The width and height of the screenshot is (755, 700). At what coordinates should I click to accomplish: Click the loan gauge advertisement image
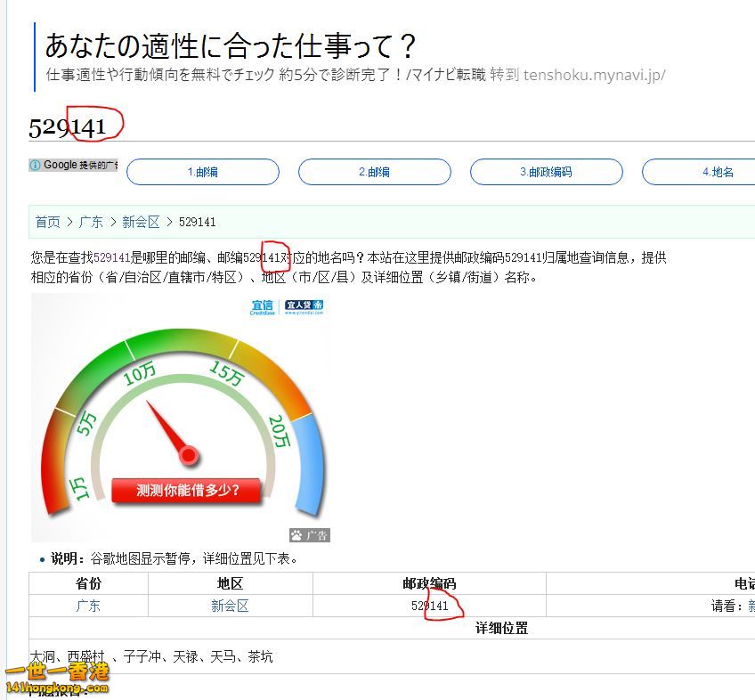[x=181, y=418]
